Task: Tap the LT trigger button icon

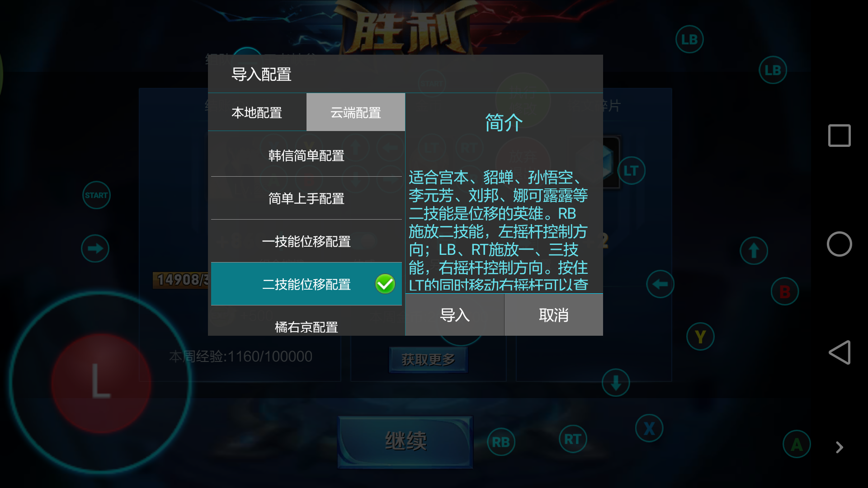Action: pos(631,171)
